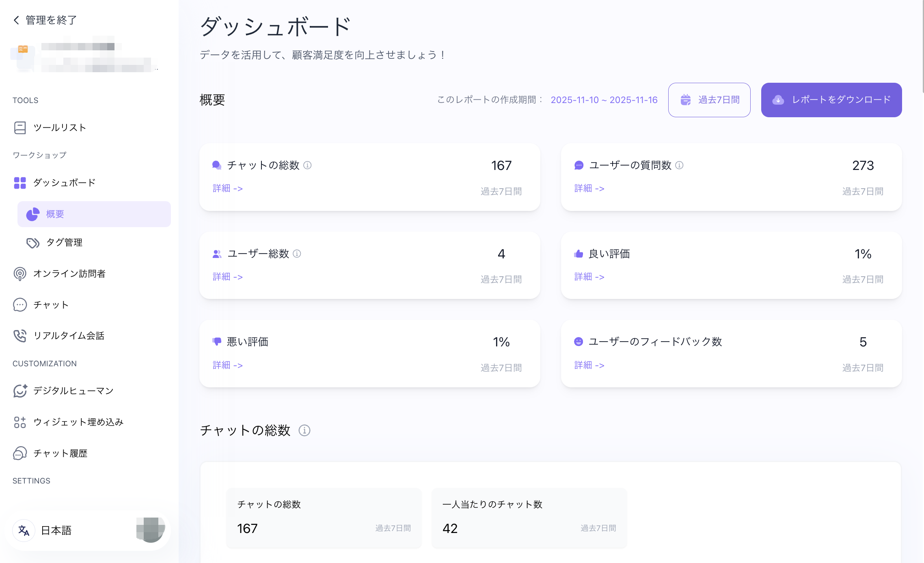Click the info icon next to チャットの総数

click(x=308, y=165)
